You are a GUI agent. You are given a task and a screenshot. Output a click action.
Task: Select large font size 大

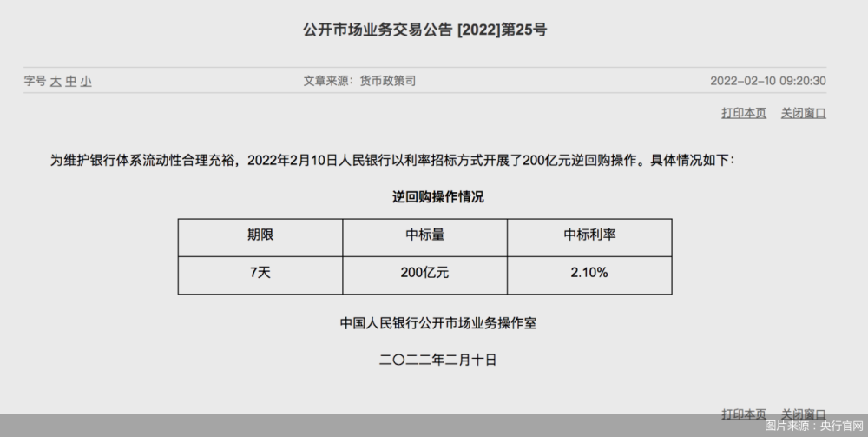pyautogui.click(x=56, y=82)
